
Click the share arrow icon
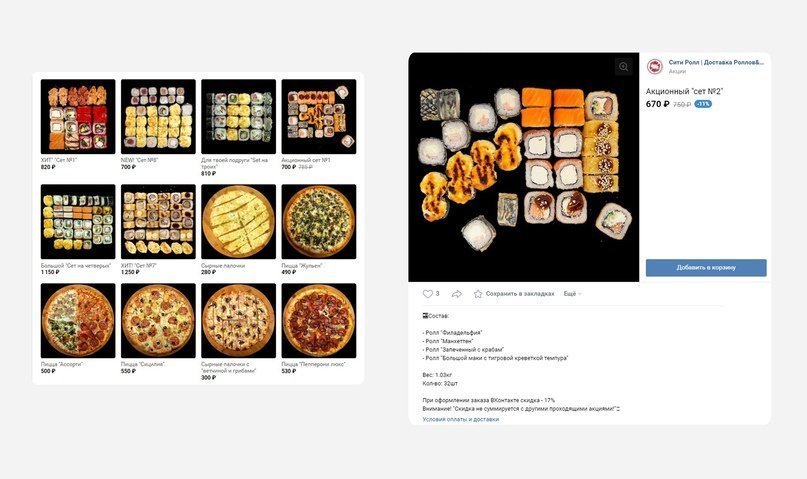[457, 294]
